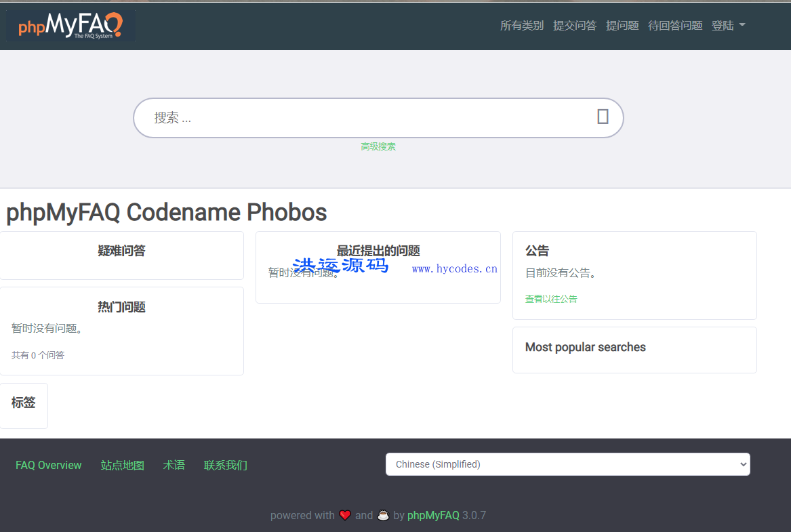Click the 公告 heading
Screen dimensions: 791x532
point(538,251)
